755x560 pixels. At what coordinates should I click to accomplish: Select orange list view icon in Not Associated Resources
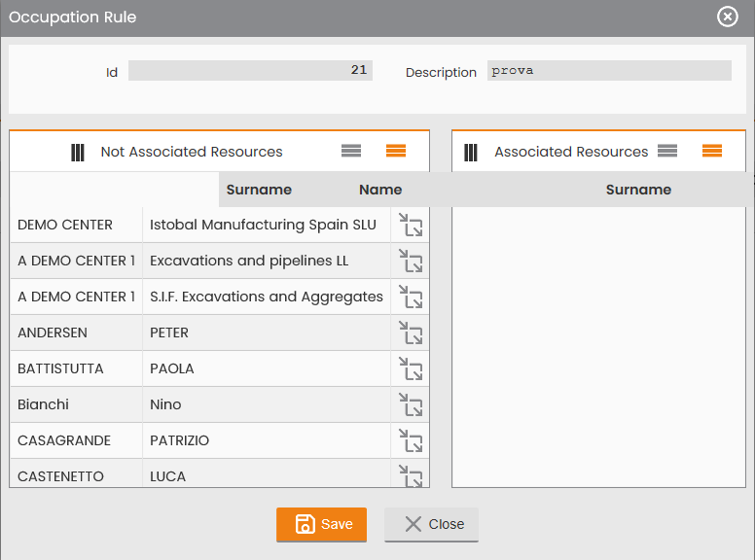coord(396,151)
